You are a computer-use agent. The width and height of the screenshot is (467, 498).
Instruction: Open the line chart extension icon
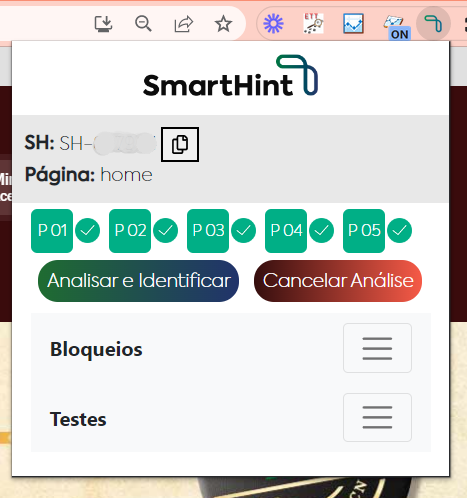(353, 23)
